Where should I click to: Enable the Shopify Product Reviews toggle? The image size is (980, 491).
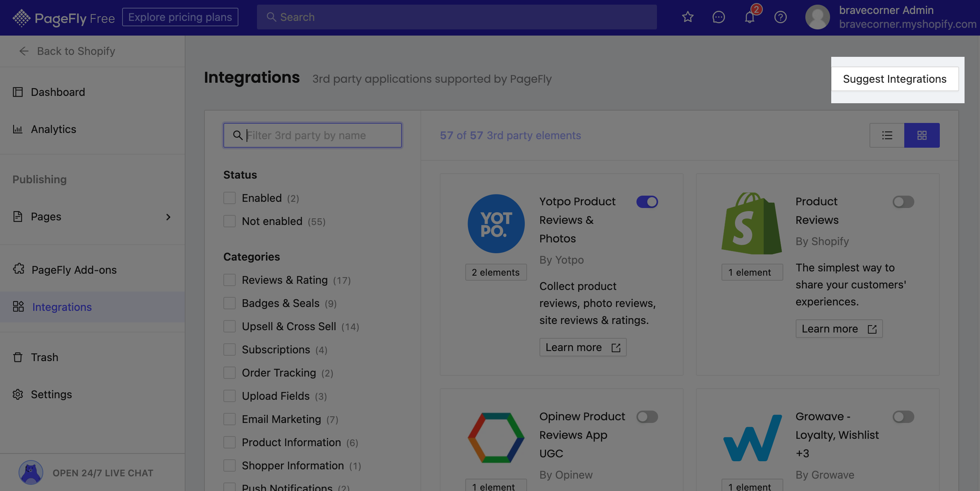(903, 202)
